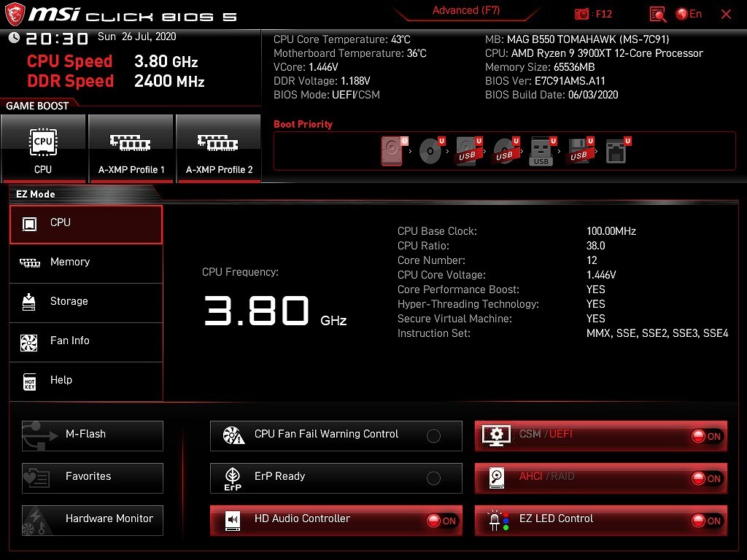Open the BIOS search magnifier icon
Screen dimensions: 747x560
[x=658, y=15]
